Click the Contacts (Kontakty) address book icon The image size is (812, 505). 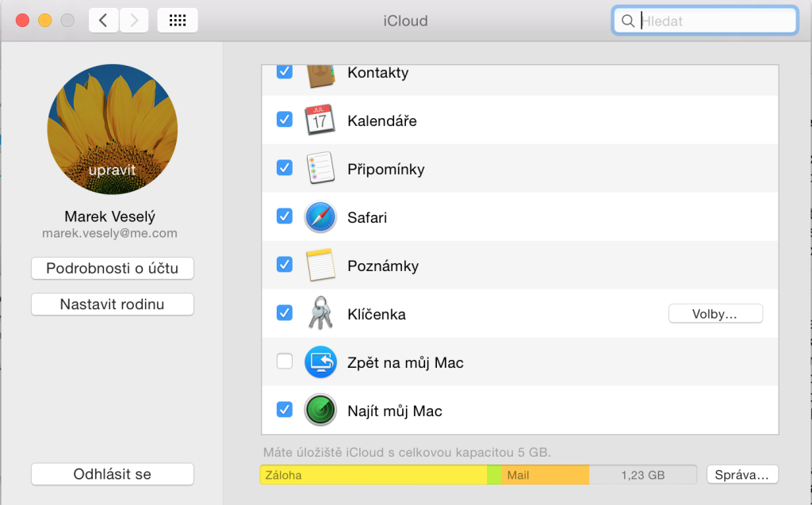[320, 76]
